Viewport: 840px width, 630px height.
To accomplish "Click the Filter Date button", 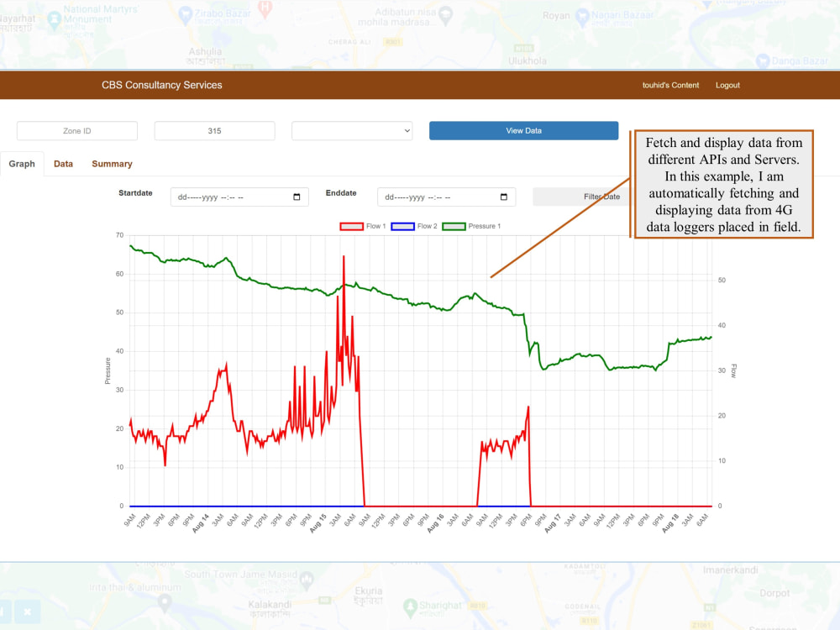I will click(x=581, y=197).
